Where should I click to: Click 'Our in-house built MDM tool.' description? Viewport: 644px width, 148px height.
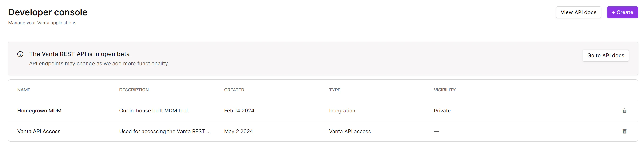154,111
